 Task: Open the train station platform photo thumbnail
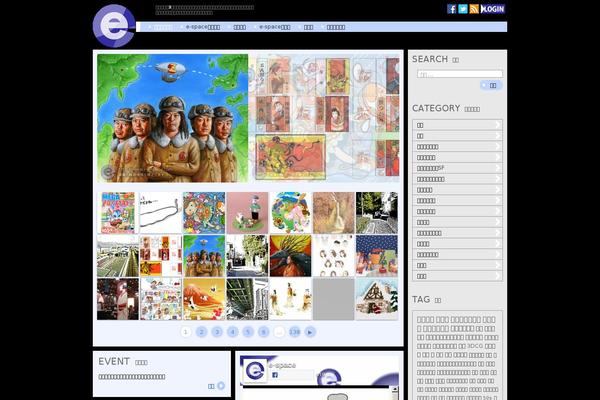click(118, 256)
